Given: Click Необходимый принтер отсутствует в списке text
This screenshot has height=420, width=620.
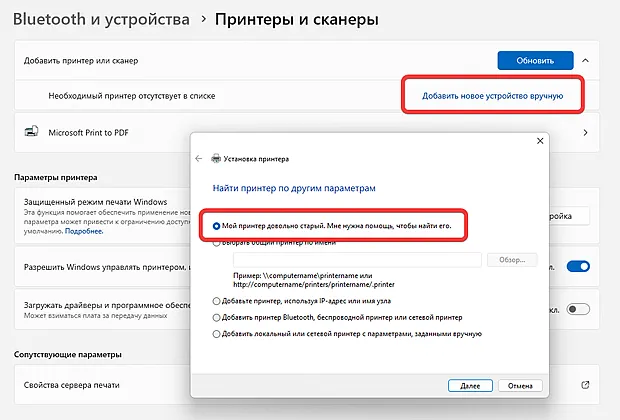Looking at the screenshot, I should (132, 96).
